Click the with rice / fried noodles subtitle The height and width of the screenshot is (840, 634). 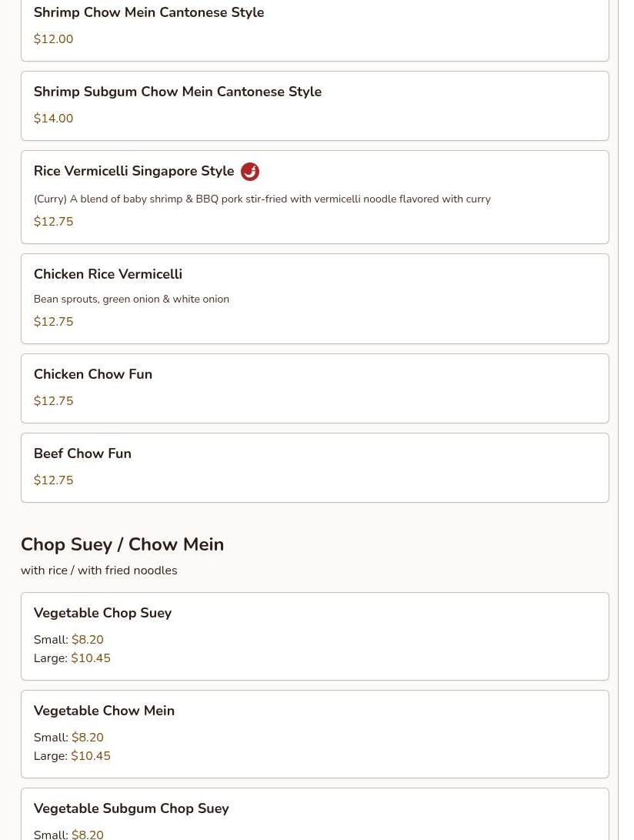(x=99, y=570)
